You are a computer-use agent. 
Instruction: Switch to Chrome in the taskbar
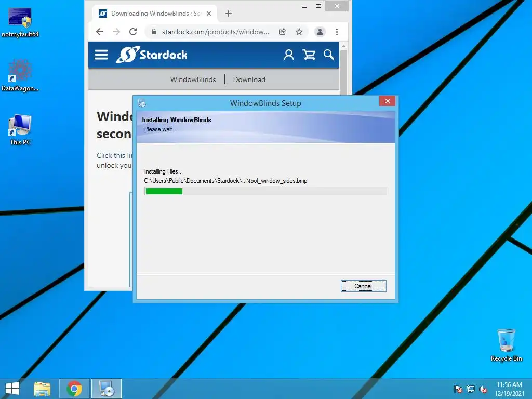point(74,389)
